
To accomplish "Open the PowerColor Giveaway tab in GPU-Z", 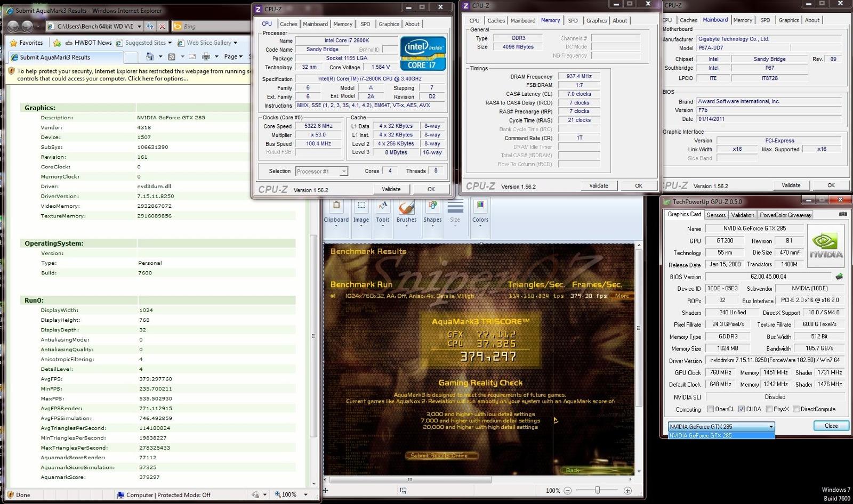I will [x=785, y=215].
